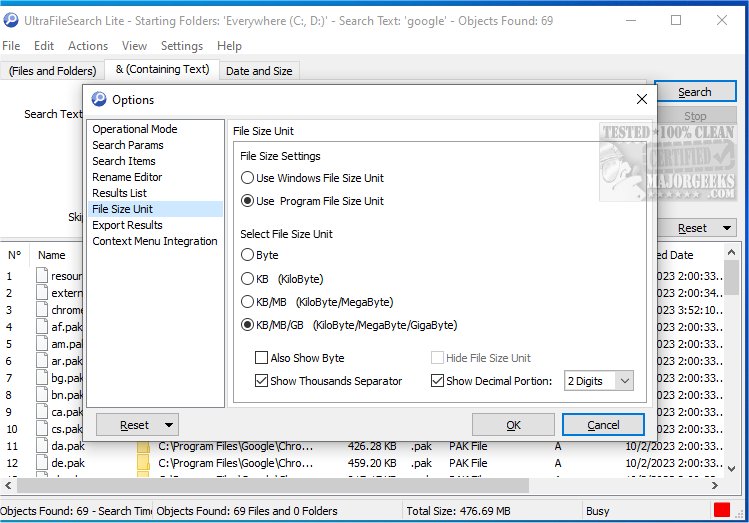The height and width of the screenshot is (523, 749).
Task: Open the Settings menu
Action: [182, 46]
